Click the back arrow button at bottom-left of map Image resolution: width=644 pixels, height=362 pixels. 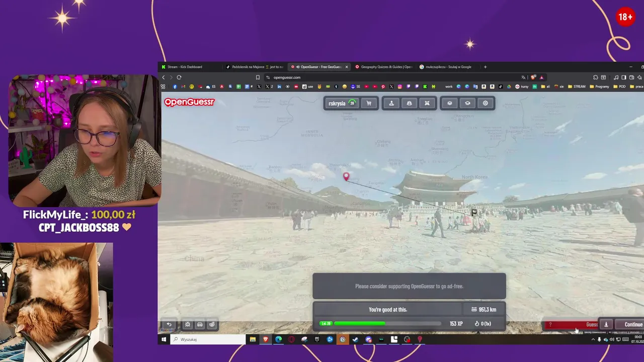(x=170, y=324)
